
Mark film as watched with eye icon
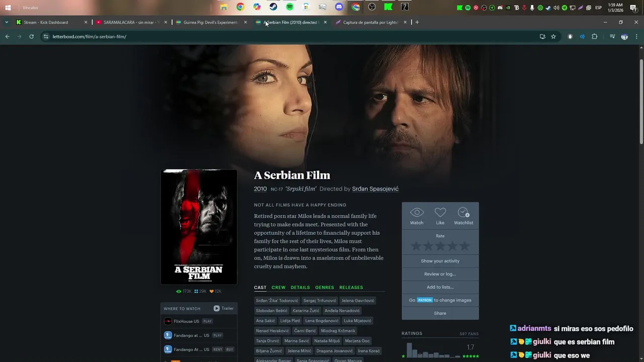click(x=417, y=213)
